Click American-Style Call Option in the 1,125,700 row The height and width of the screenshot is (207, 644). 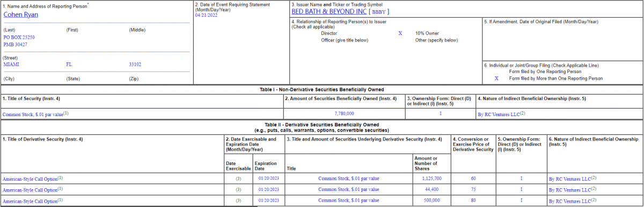[30, 179]
